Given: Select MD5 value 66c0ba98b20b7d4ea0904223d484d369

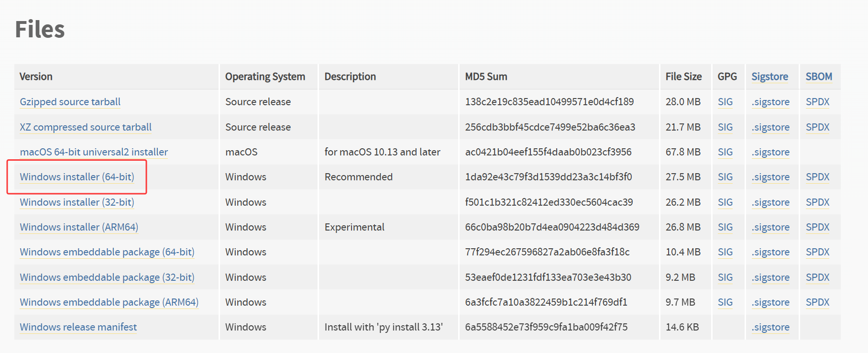Looking at the screenshot, I should click(x=552, y=227).
